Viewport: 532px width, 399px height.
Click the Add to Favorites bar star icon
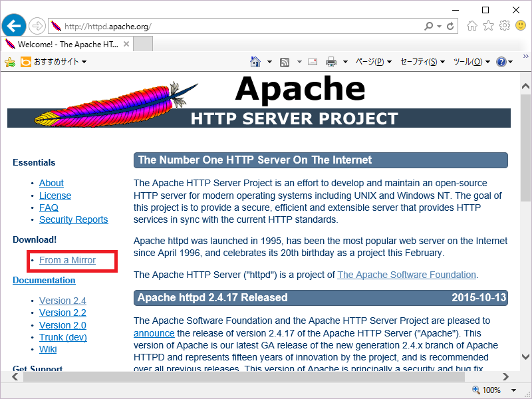click(x=10, y=62)
